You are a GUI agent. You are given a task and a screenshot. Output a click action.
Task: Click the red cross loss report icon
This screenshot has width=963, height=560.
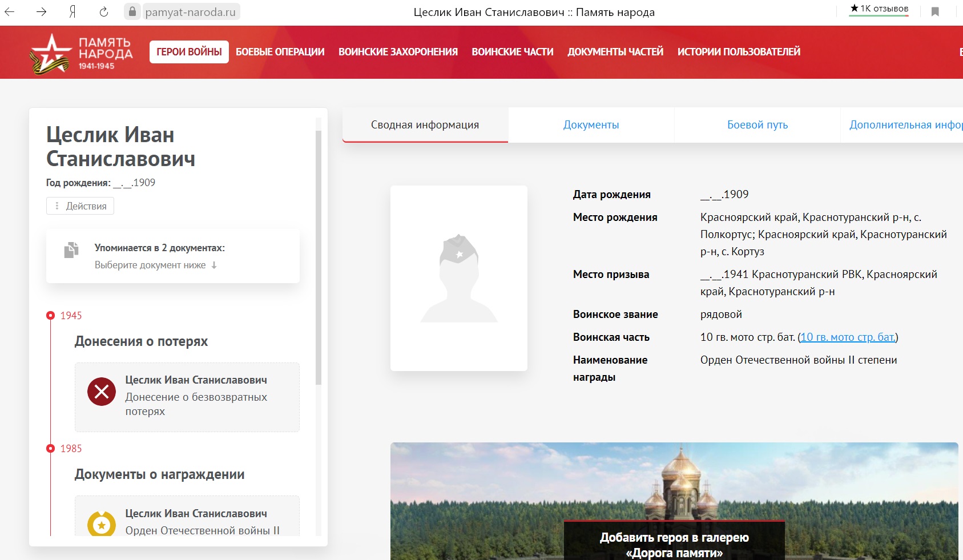click(x=102, y=392)
